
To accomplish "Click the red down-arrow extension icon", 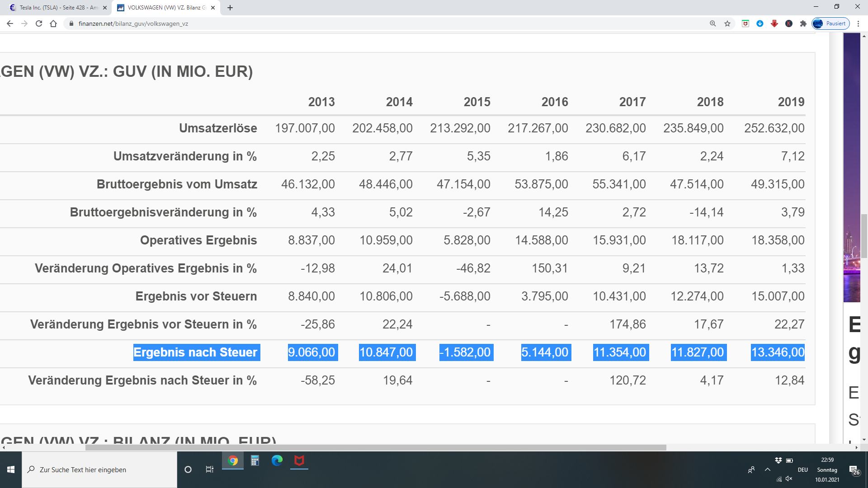I will coord(774,23).
